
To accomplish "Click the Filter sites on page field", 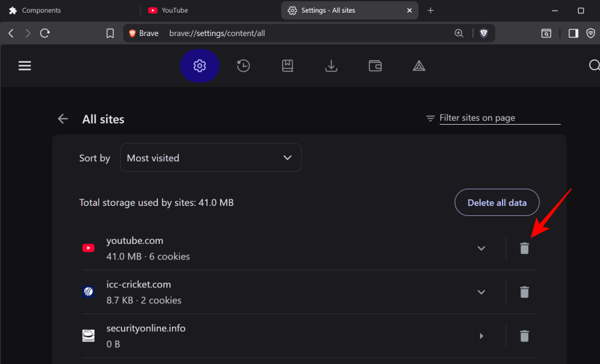I will [499, 118].
